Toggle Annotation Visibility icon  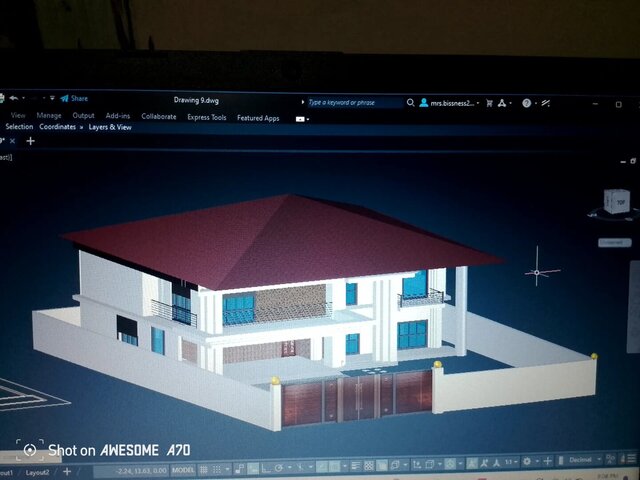coord(472,463)
